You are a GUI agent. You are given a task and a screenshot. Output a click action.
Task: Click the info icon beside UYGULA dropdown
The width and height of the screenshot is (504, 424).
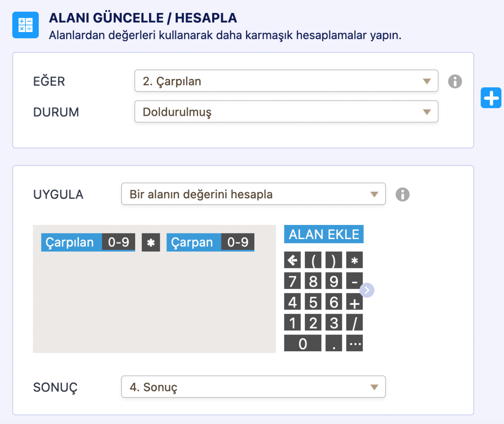coord(402,194)
